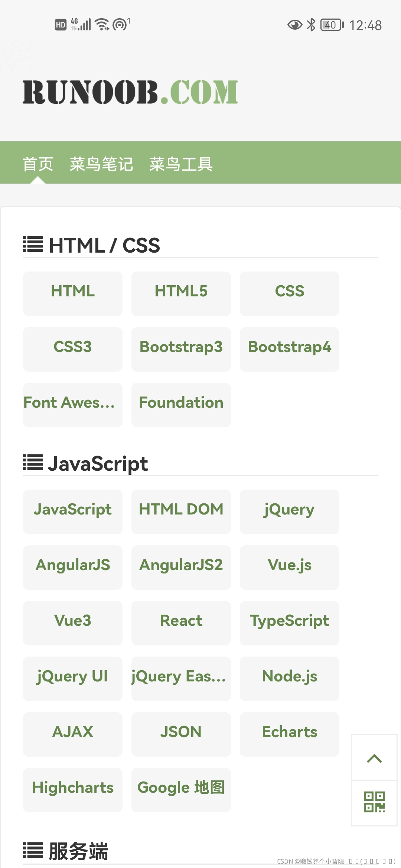Image resolution: width=401 pixels, height=868 pixels.
Task: Open the HTML5 tutorial
Action: coord(181,293)
